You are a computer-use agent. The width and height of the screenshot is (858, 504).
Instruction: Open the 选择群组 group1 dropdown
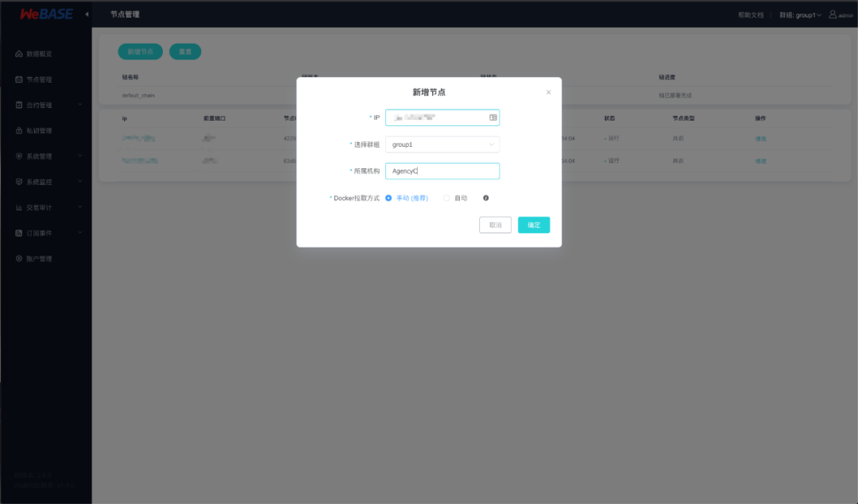coord(443,144)
